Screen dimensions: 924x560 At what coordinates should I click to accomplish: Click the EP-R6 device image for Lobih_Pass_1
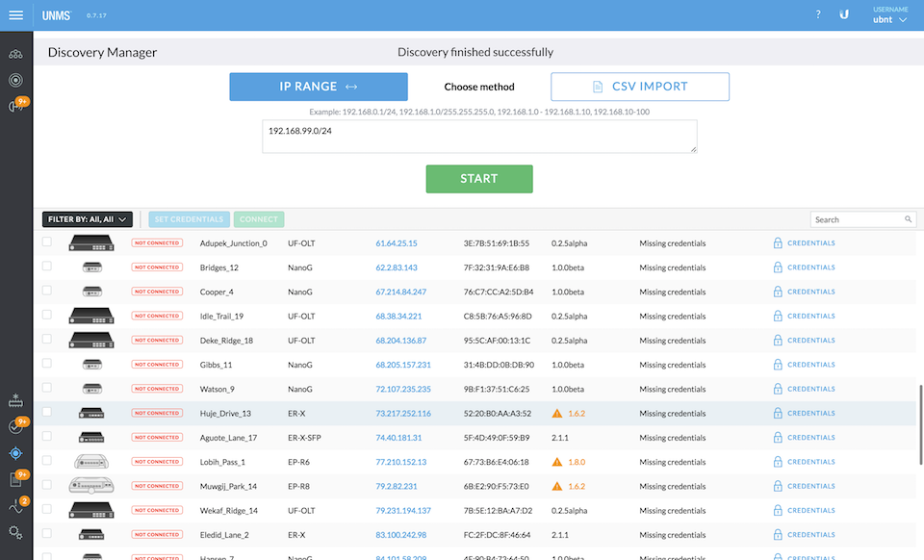tap(91, 462)
